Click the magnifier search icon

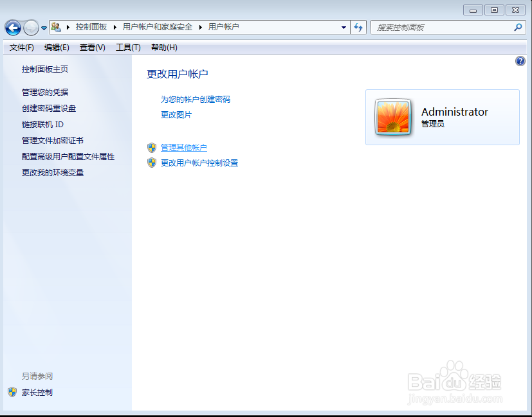coord(518,27)
